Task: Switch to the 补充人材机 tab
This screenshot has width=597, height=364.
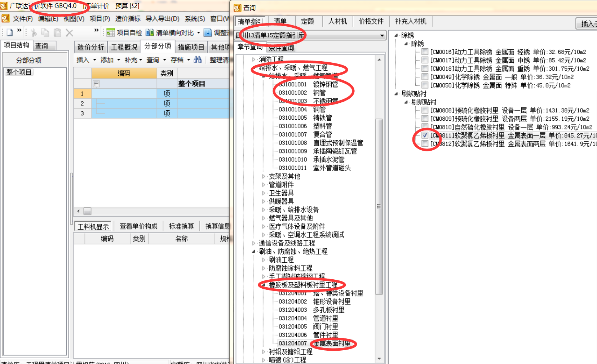Action: coord(411,21)
